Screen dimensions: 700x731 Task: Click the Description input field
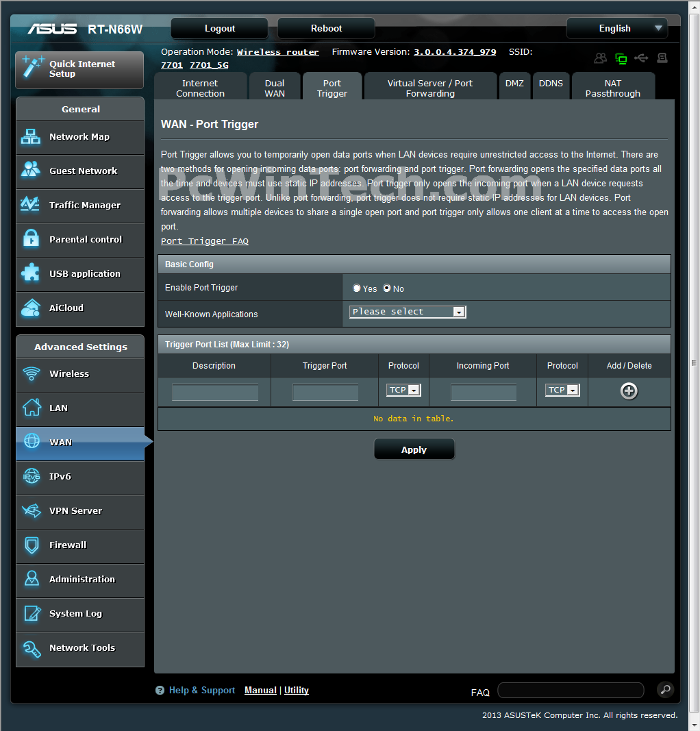215,392
